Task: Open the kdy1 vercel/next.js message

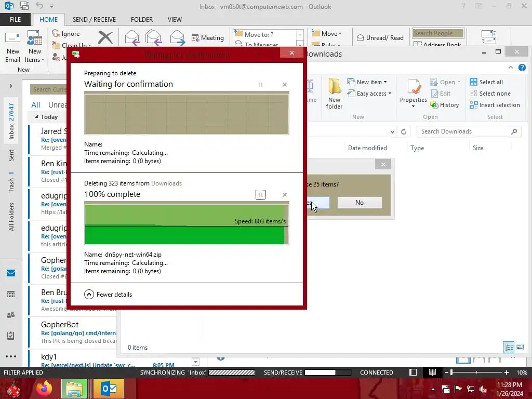Action: click(x=109, y=360)
